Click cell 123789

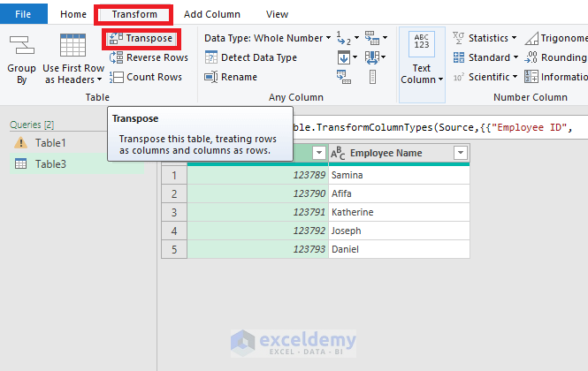click(x=257, y=175)
